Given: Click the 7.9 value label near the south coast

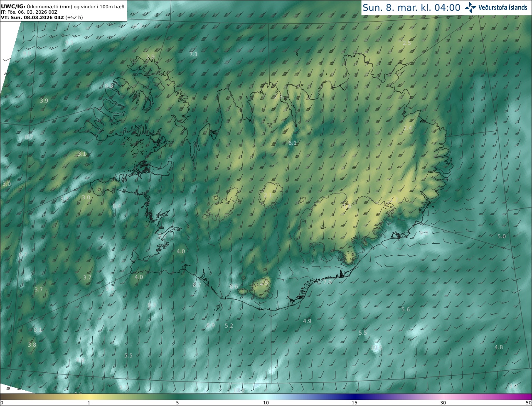Looking at the screenshot, I should coord(328,282).
